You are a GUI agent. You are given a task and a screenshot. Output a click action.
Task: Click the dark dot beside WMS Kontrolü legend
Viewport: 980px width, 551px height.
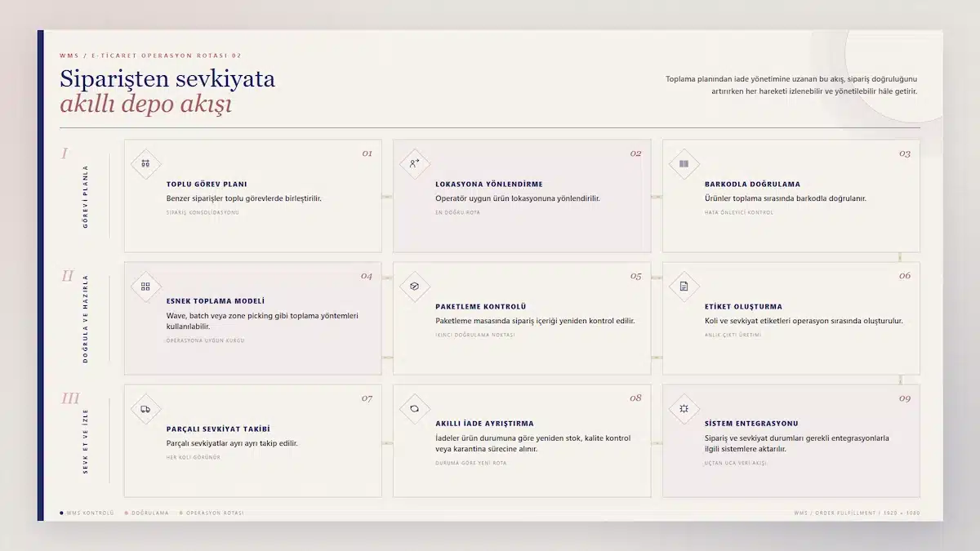pos(61,513)
